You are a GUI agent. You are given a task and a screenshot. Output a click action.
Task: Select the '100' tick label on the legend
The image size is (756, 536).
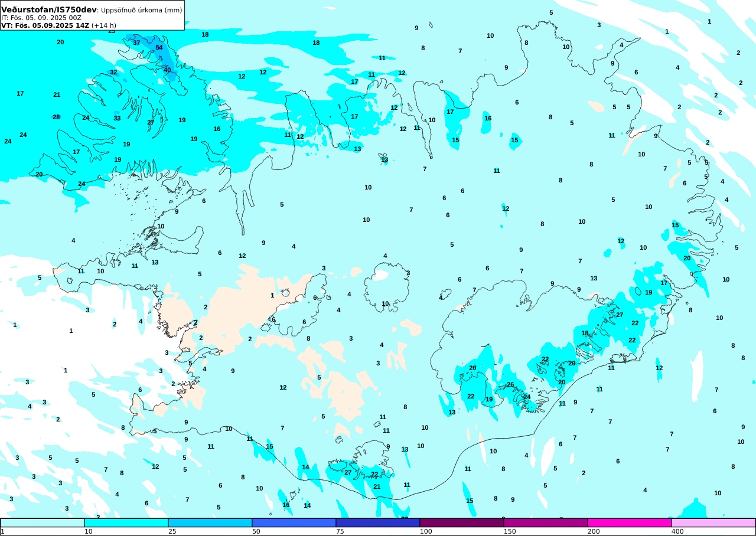click(x=426, y=531)
